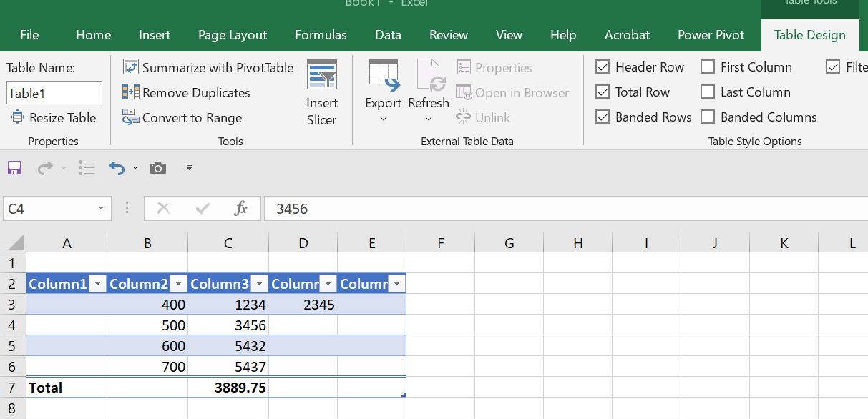Switch to the Formulas ribbon tab
Viewport: 868px width, 419px height.
point(321,35)
